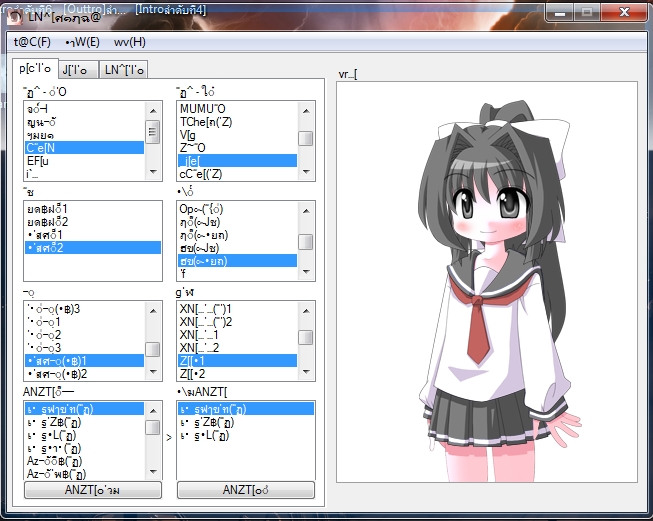Screen dimensions: 653x521
Task: Select the cC˜e[(˜Z) list item
Action: (x=237, y=174)
